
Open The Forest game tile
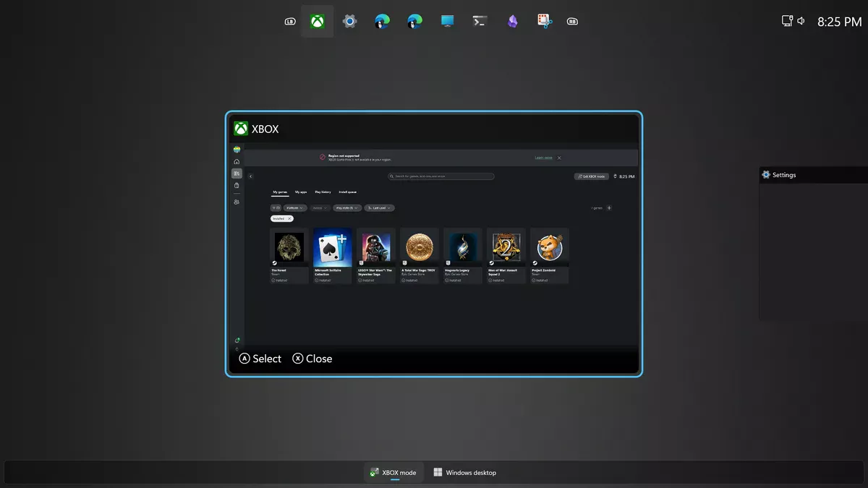click(289, 256)
